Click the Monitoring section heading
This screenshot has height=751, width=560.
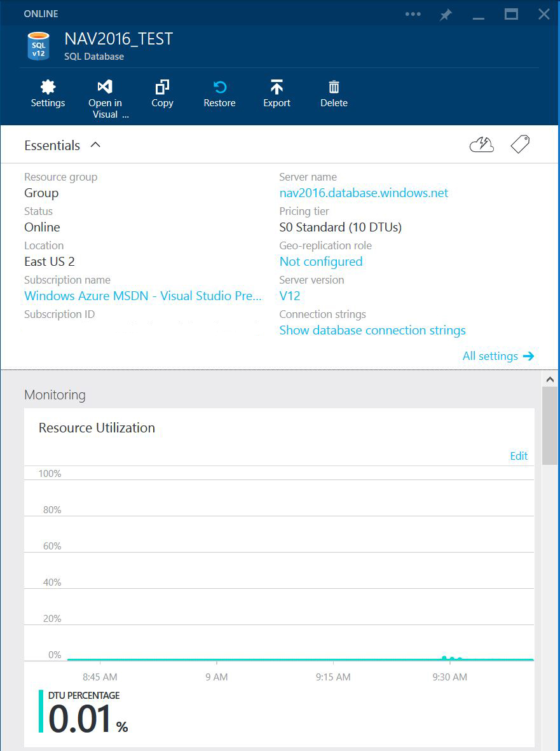coord(55,395)
